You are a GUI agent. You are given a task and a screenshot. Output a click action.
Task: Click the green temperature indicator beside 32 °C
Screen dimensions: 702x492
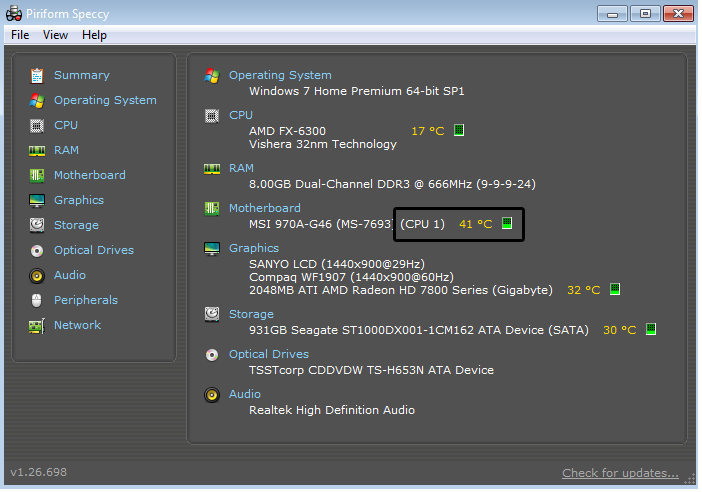click(x=615, y=289)
